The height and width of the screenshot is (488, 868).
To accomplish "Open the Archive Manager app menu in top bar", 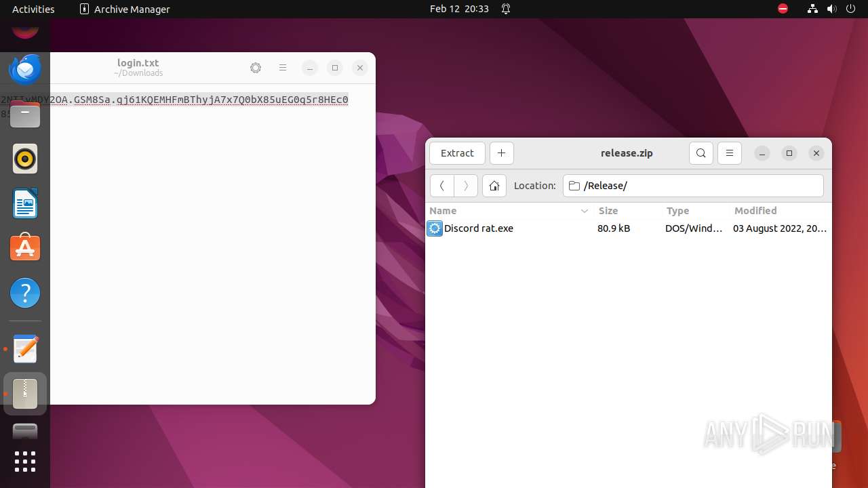I will [125, 9].
